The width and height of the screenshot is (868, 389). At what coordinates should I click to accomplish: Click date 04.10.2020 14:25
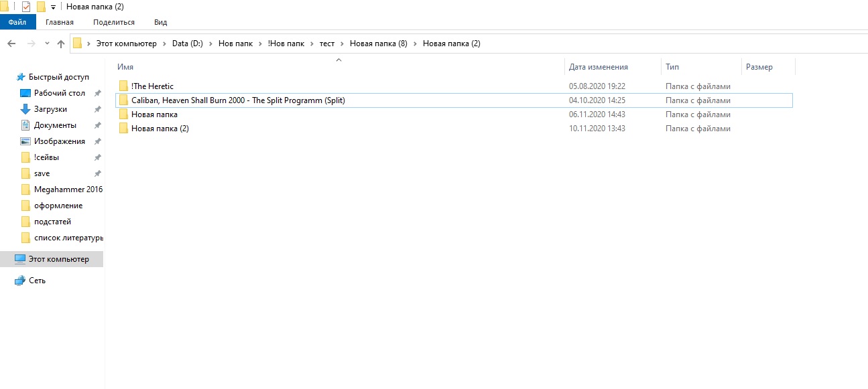coord(597,100)
